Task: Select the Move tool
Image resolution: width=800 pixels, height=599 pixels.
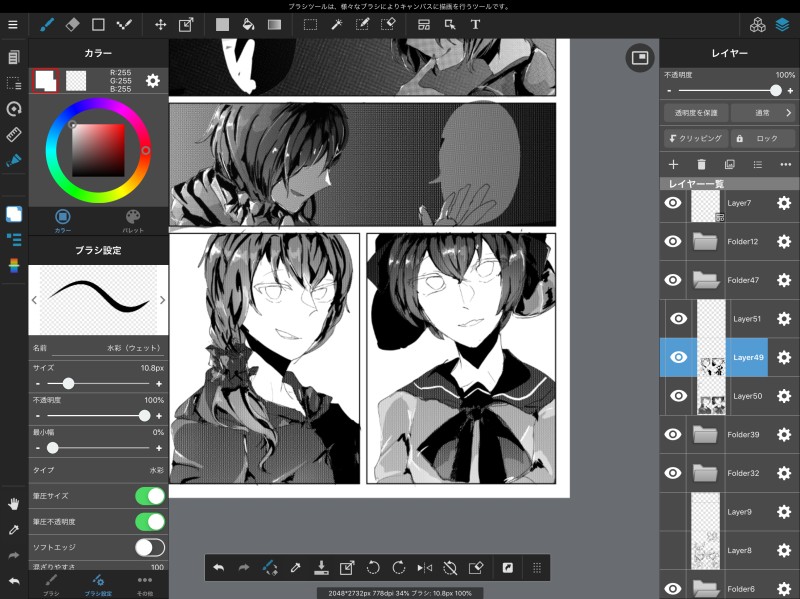Action: click(x=160, y=24)
